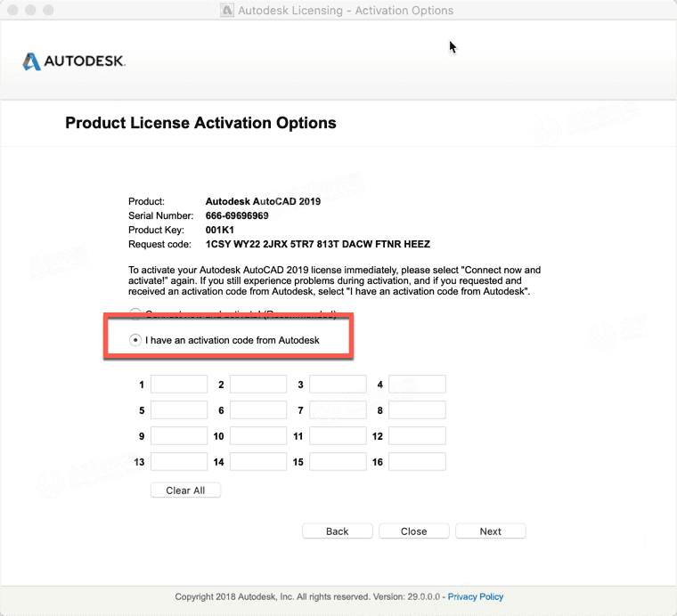Focus activation code field 3
This screenshot has width=677, height=616.
click(x=338, y=385)
